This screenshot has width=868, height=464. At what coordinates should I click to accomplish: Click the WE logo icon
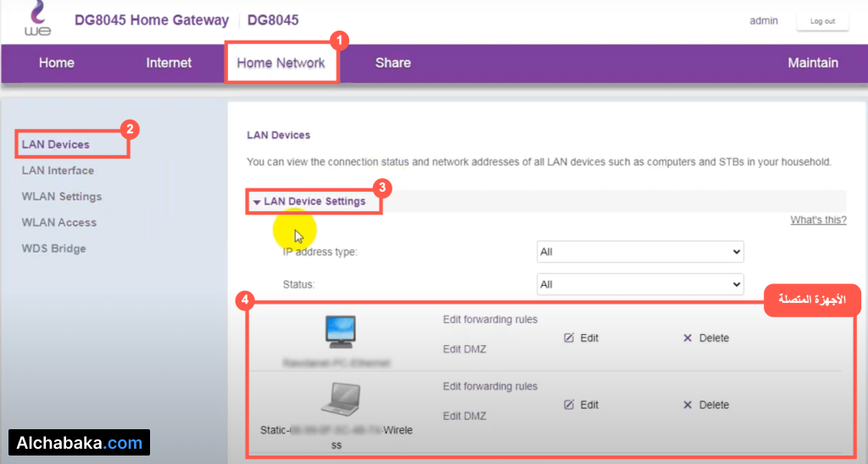click(x=37, y=20)
